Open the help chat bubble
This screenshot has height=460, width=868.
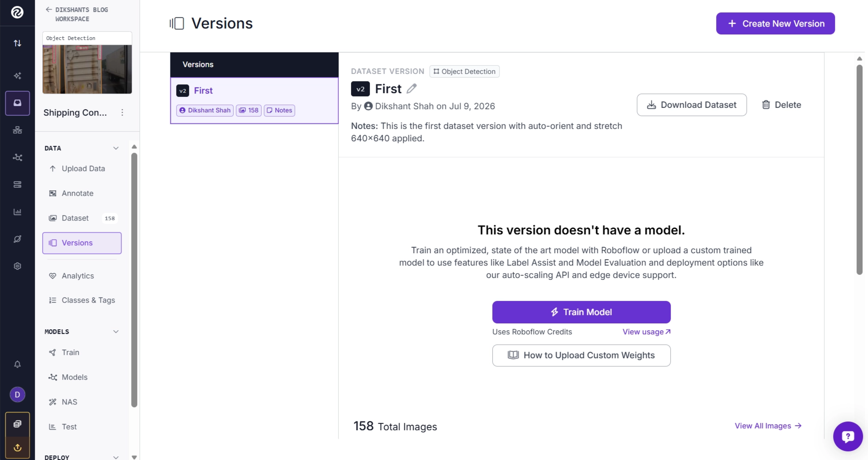pos(848,436)
